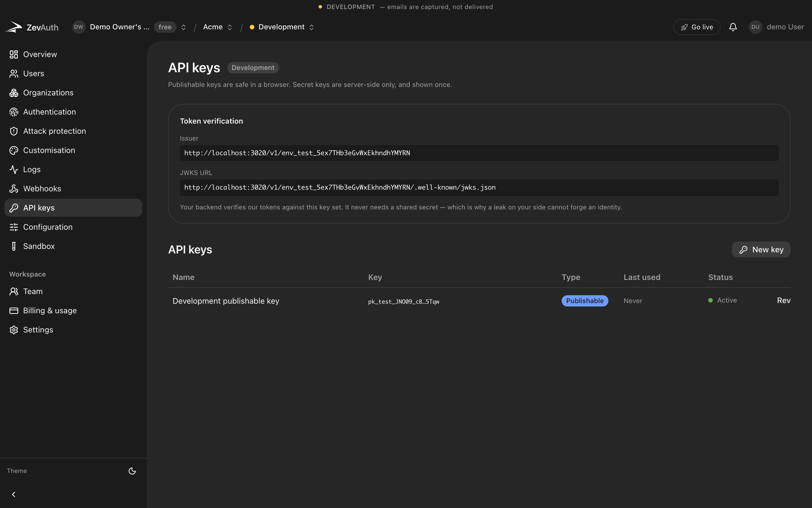812x508 pixels.
Task: Click the Authentication fingerprint icon
Action: coord(14,112)
